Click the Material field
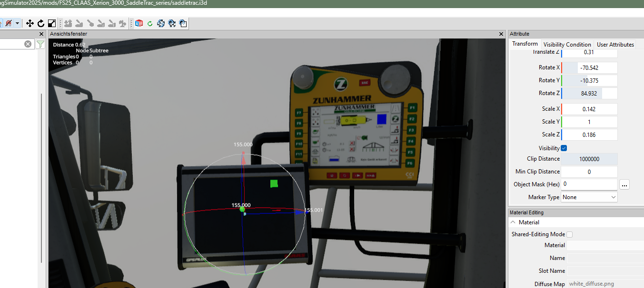644x288 pixels. 605,246
